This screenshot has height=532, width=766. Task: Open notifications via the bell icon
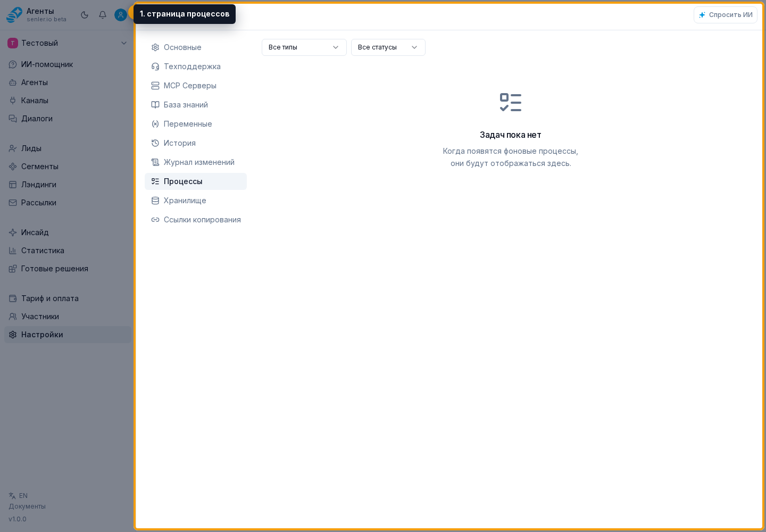tap(103, 15)
